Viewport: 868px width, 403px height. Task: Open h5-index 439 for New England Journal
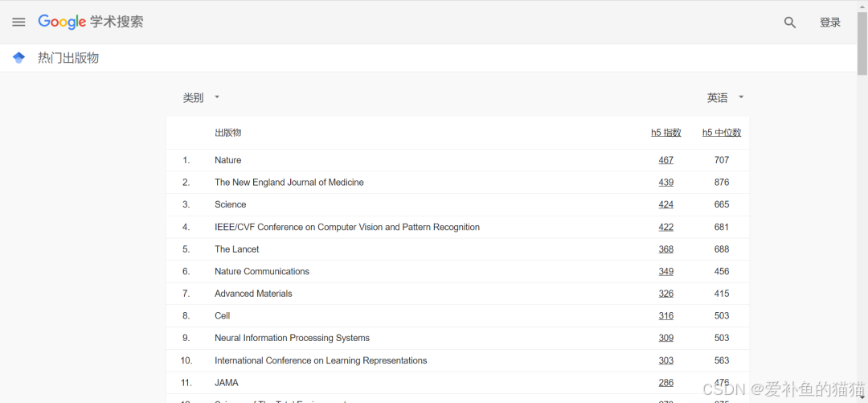click(x=666, y=183)
